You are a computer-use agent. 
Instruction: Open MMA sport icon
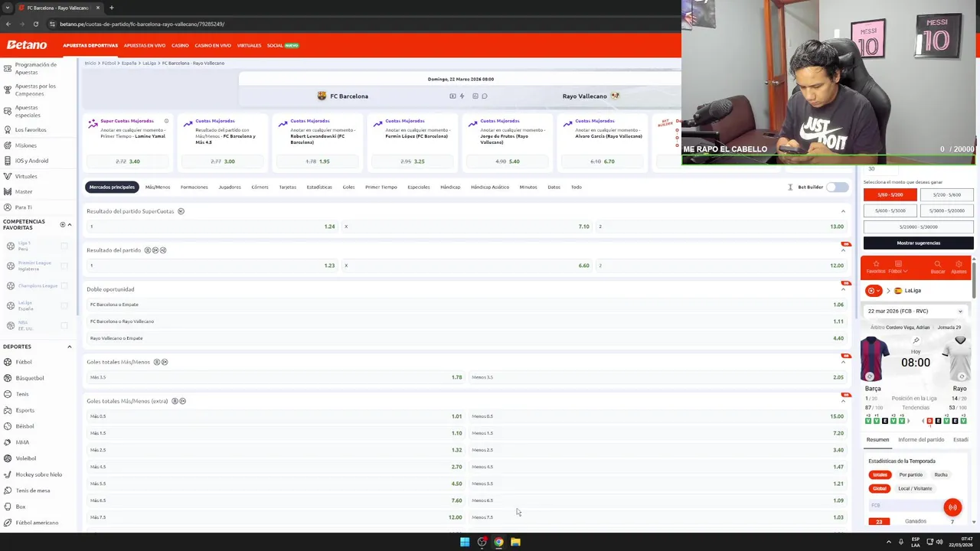tap(8, 442)
